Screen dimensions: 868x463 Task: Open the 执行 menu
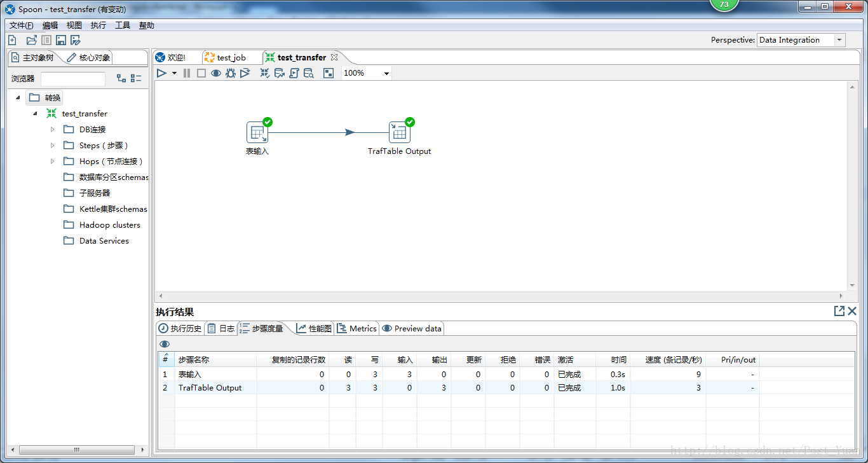point(98,25)
